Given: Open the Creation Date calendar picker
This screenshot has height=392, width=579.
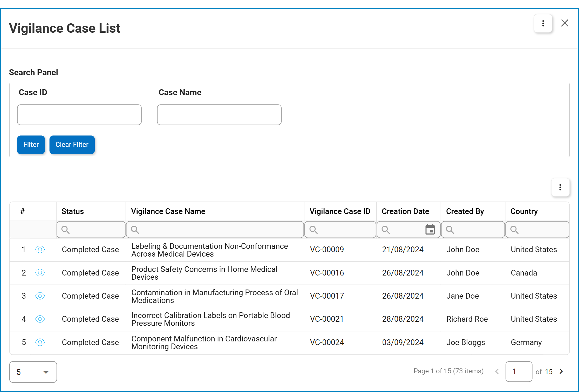Looking at the screenshot, I should tap(430, 230).
